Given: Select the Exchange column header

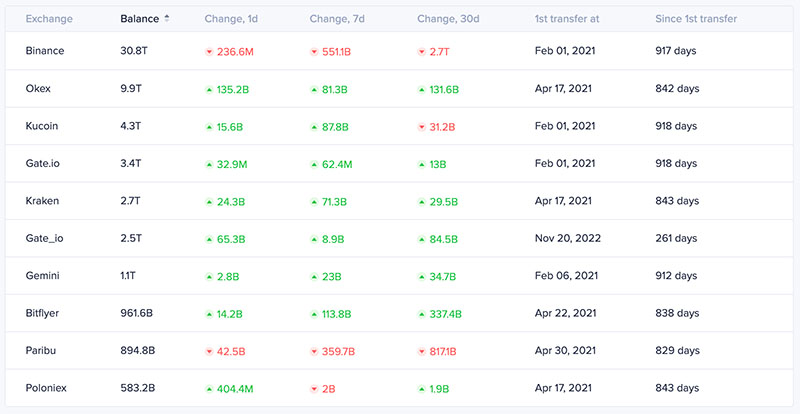Looking at the screenshot, I should pyautogui.click(x=49, y=19).
